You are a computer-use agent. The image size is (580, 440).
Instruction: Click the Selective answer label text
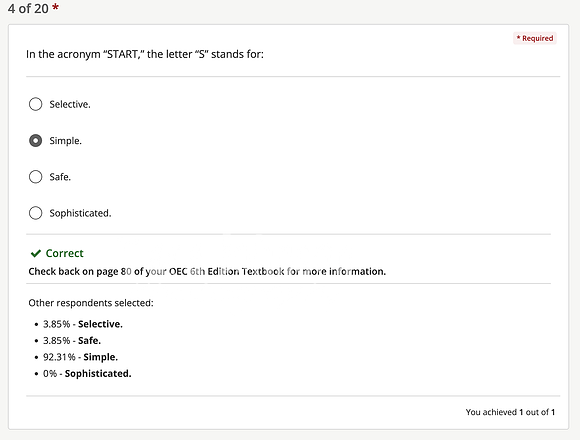coord(70,104)
